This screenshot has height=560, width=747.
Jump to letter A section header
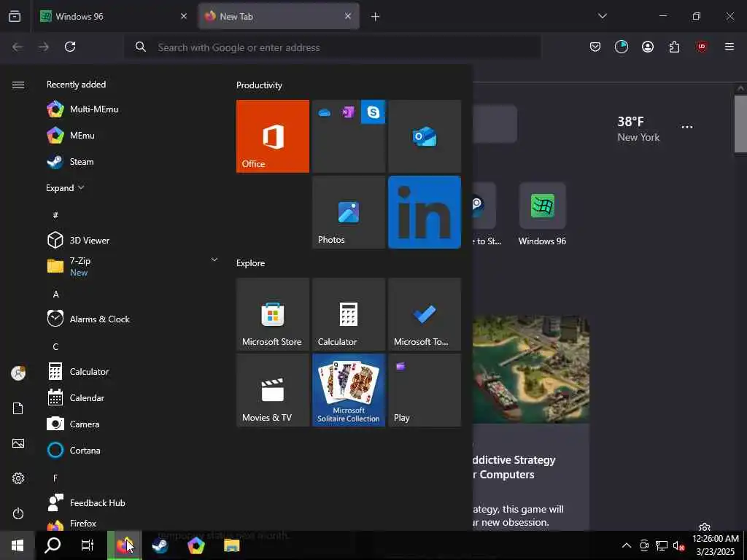pos(55,295)
